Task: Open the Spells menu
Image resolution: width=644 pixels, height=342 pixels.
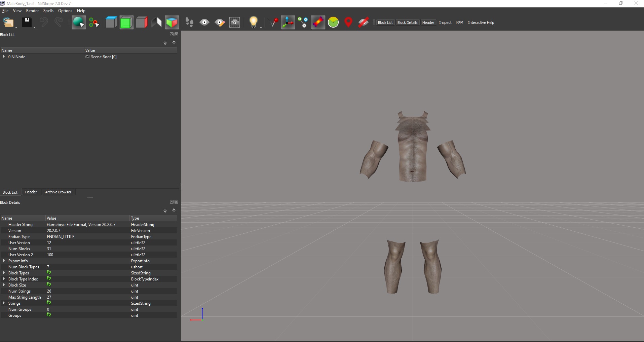Action: pos(48,11)
